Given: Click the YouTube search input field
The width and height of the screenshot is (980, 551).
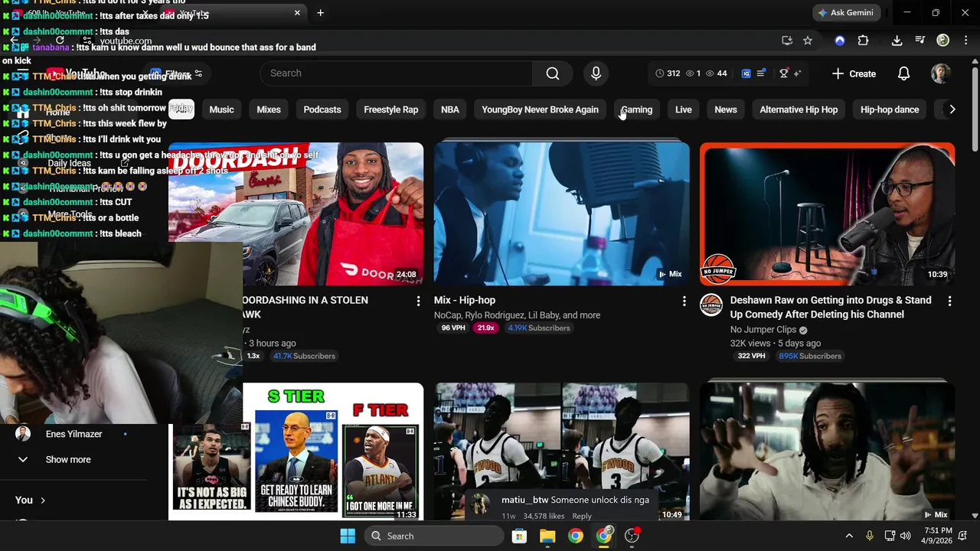Looking at the screenshot, I should pos(396,73).
